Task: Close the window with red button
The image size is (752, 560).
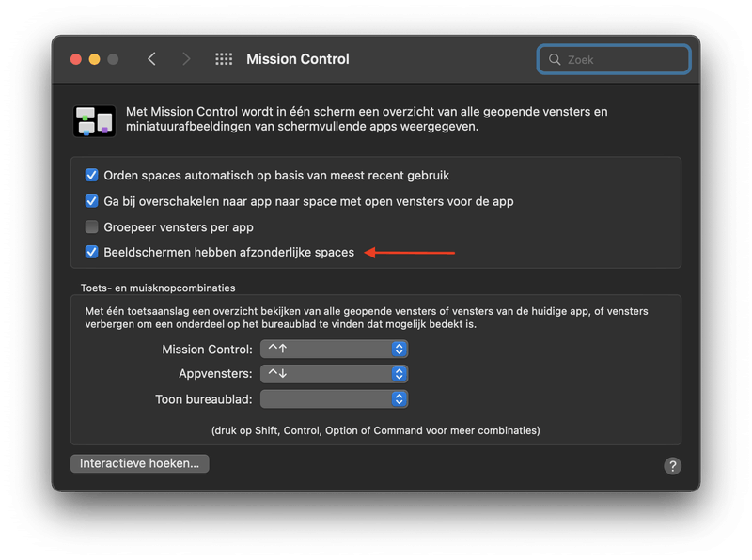Action: 76,59
